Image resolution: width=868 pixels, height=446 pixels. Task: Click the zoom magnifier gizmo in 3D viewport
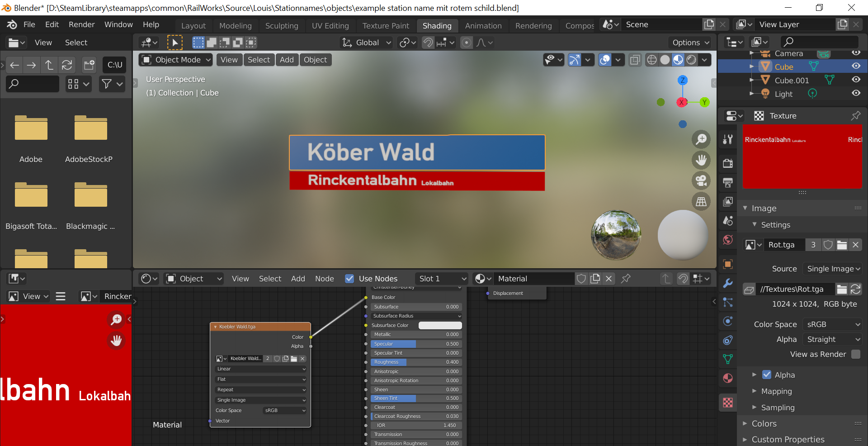(x=701, y=139)
